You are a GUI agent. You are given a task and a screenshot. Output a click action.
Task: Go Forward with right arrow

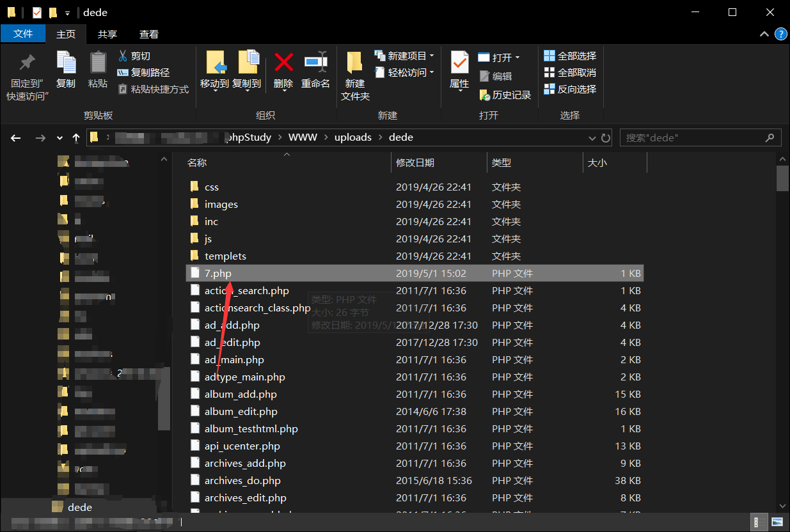pyautogui.click(x=40, y=137)
